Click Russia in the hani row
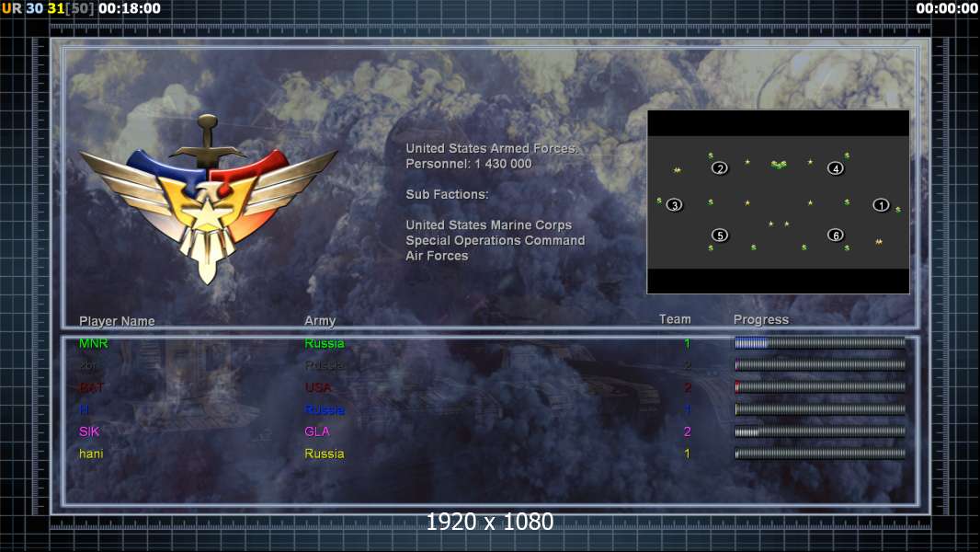 pos(325,454)
